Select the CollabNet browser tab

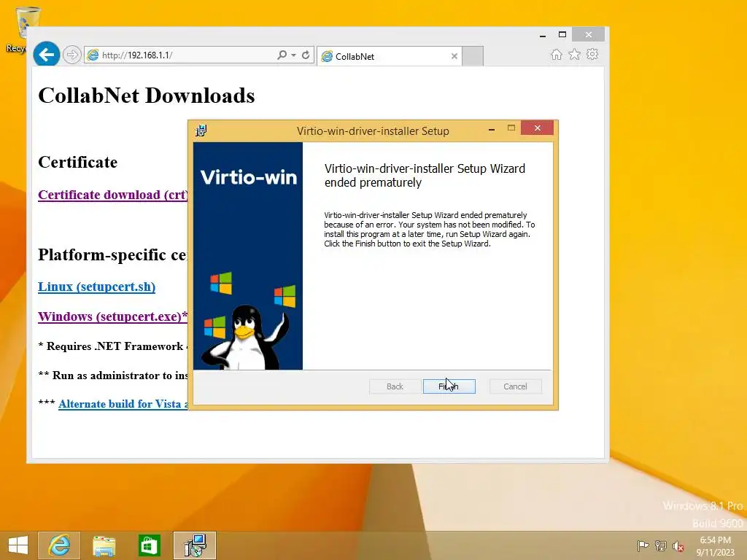coord(390,56)
